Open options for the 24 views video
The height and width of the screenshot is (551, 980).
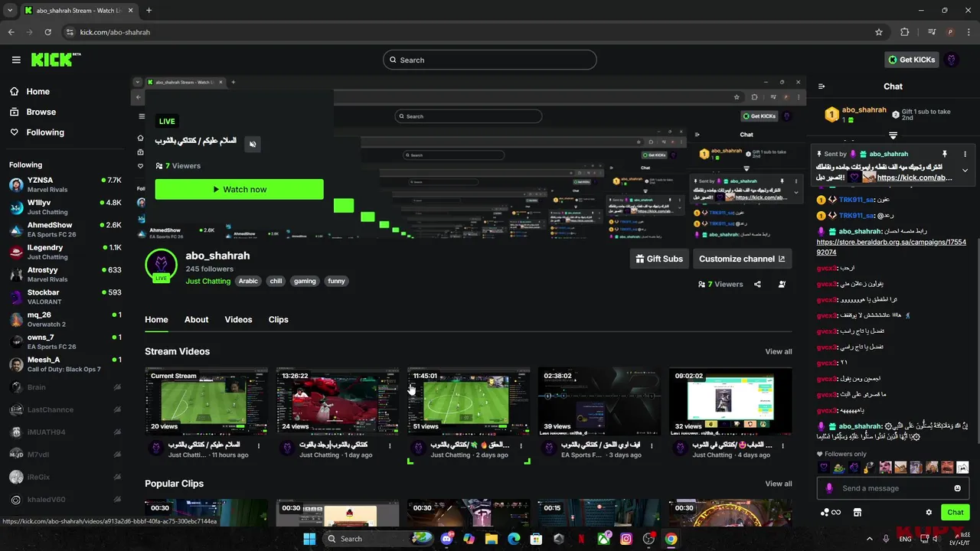coord(390,445)
